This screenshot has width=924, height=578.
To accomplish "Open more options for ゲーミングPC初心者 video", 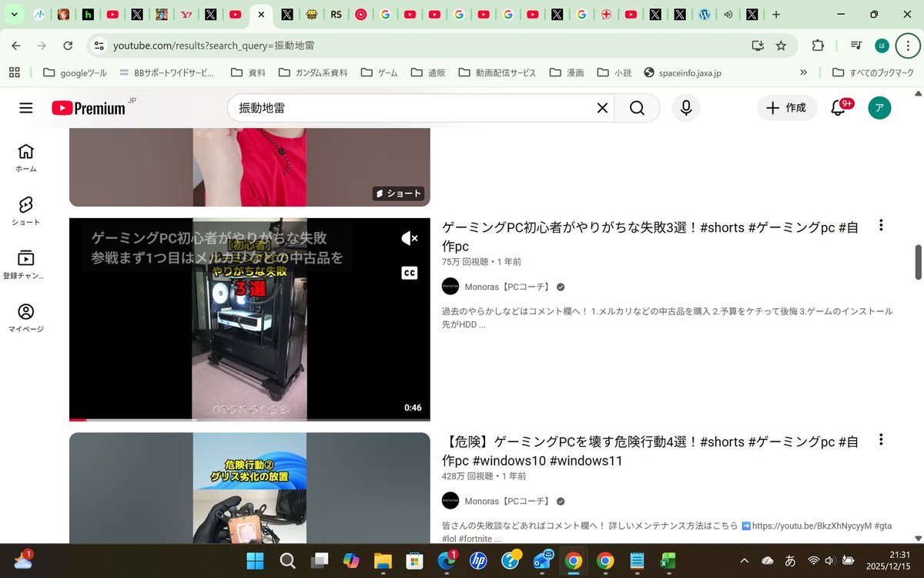I will 881,226.
